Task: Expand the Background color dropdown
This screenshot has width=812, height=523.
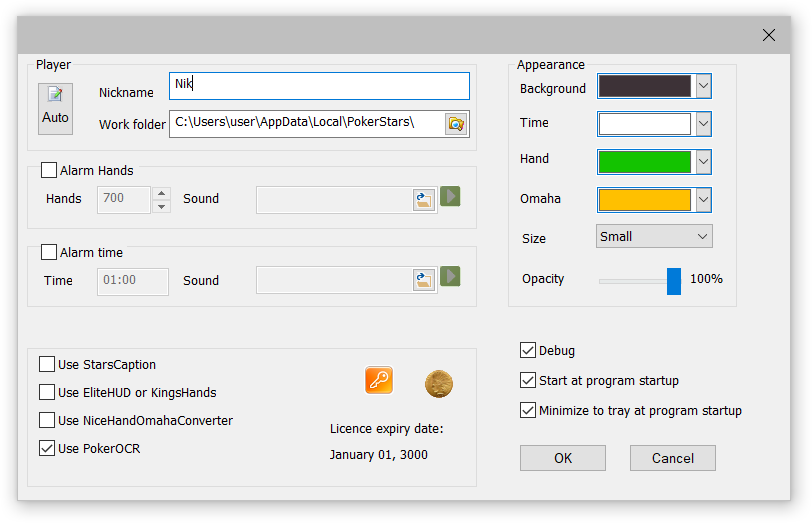Action: click(x=703, y=87)
